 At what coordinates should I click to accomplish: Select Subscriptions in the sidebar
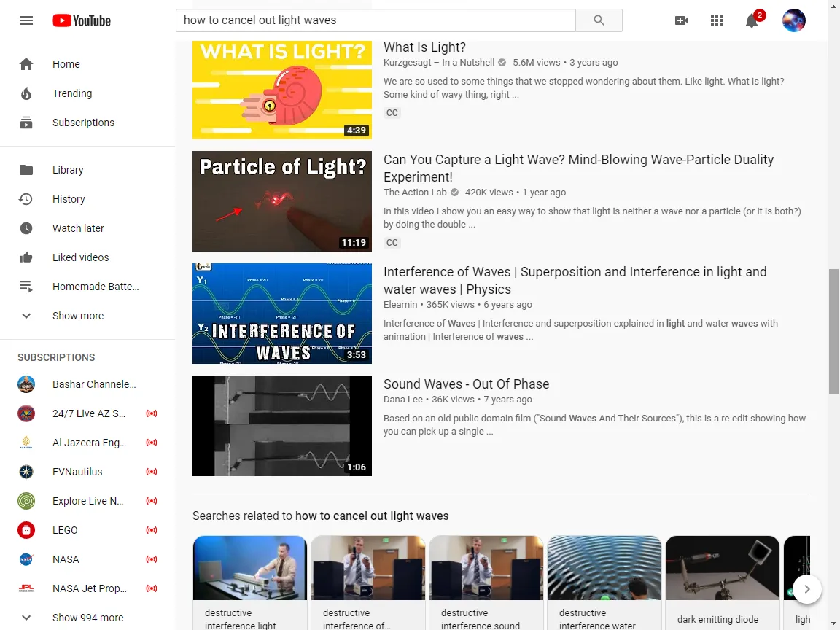click(x=87, y=122)
